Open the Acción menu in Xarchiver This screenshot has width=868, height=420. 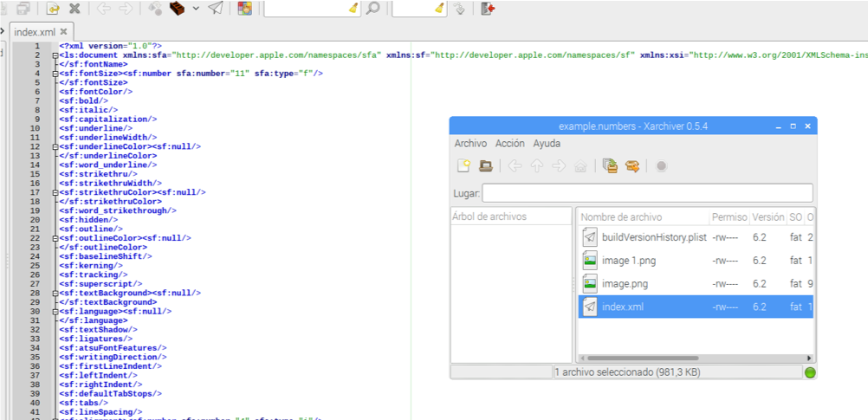coord(510,144)
